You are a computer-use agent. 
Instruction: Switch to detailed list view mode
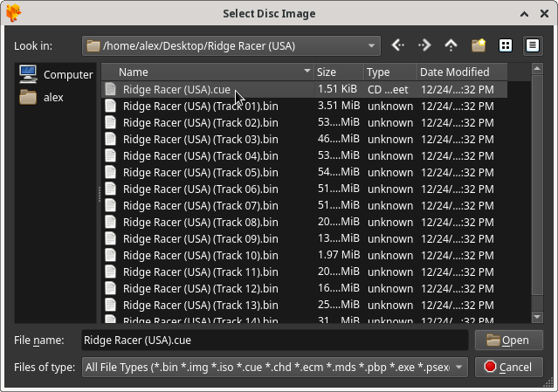pos(533,45)
